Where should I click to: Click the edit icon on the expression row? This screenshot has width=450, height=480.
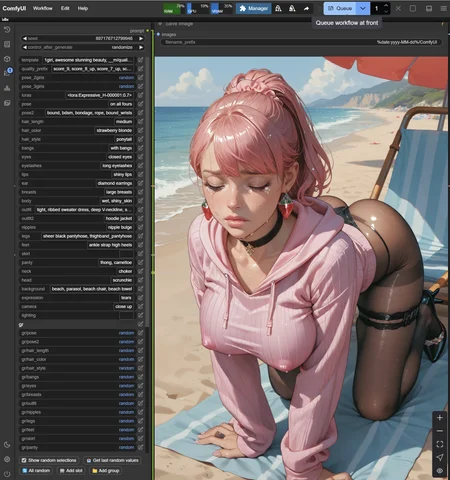(141, 298)
